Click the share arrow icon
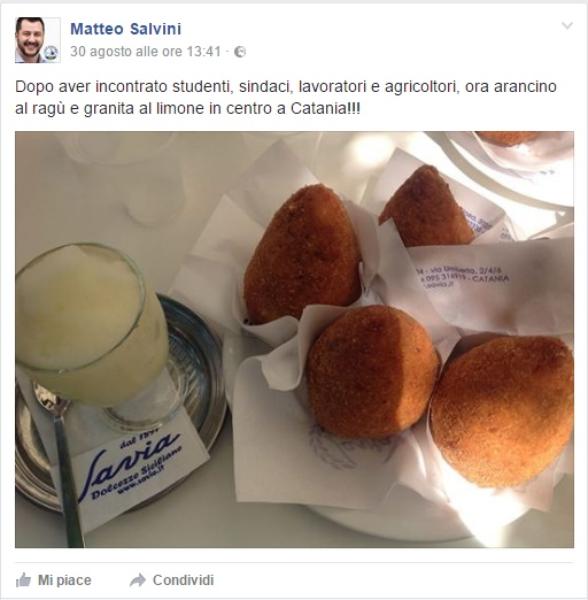The width and height of the screenshot is (588, 600). (x=137, y=580)
